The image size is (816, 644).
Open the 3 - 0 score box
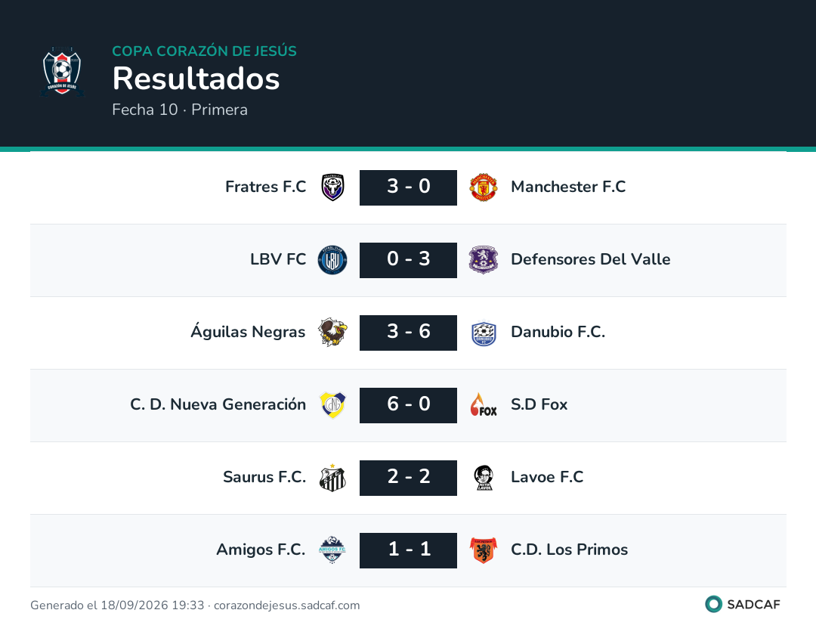click(408, 187)
